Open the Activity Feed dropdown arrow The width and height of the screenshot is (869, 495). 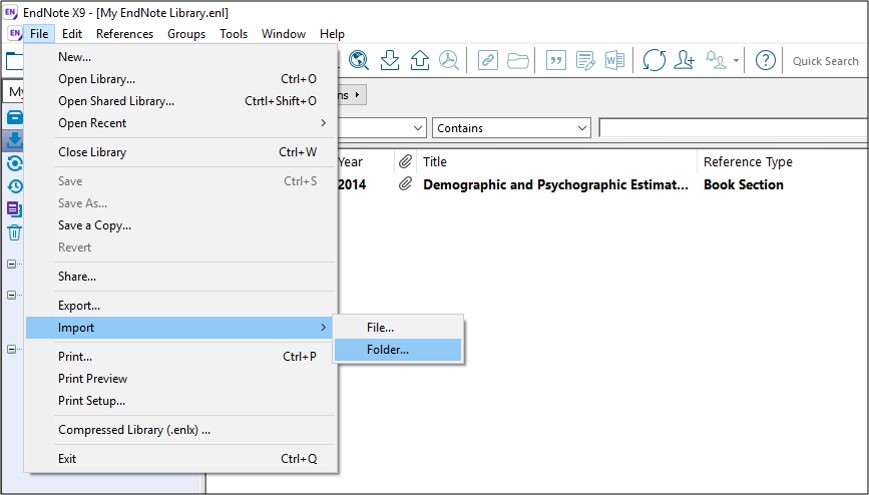pyautogui.click(x=736, y=60)
